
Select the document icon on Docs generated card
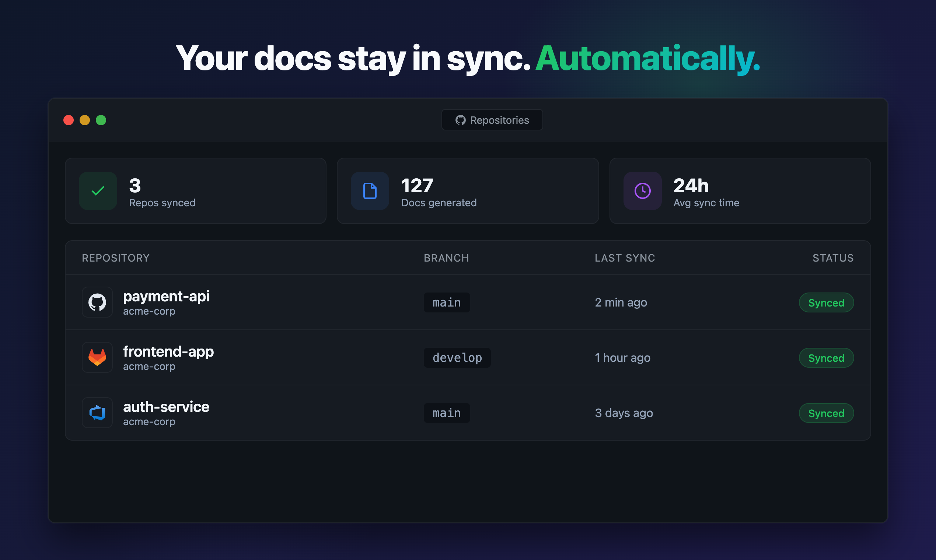[370, 191]
